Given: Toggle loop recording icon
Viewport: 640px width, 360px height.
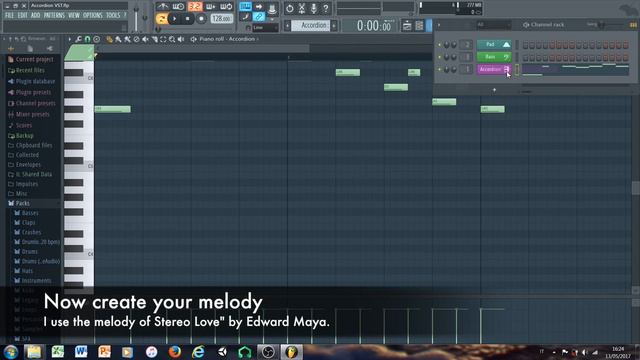Looking at the screenshot, I should pyautogui.click(x=226, y=7).
